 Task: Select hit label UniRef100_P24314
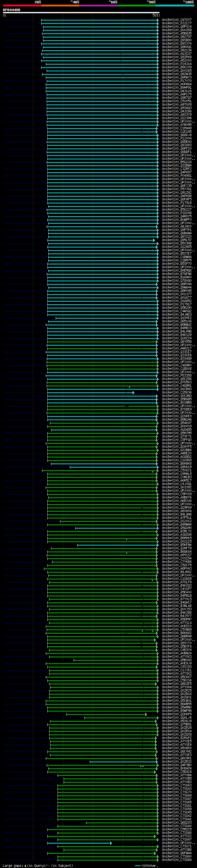point(177,64)
